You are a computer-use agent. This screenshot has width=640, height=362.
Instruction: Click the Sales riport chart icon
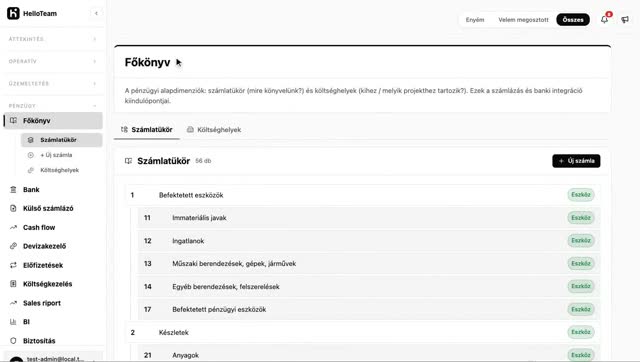[13, 303]
